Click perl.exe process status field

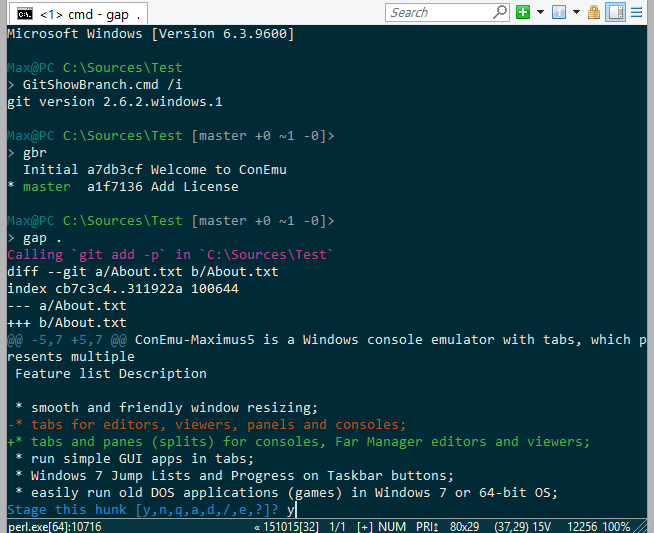55,527
